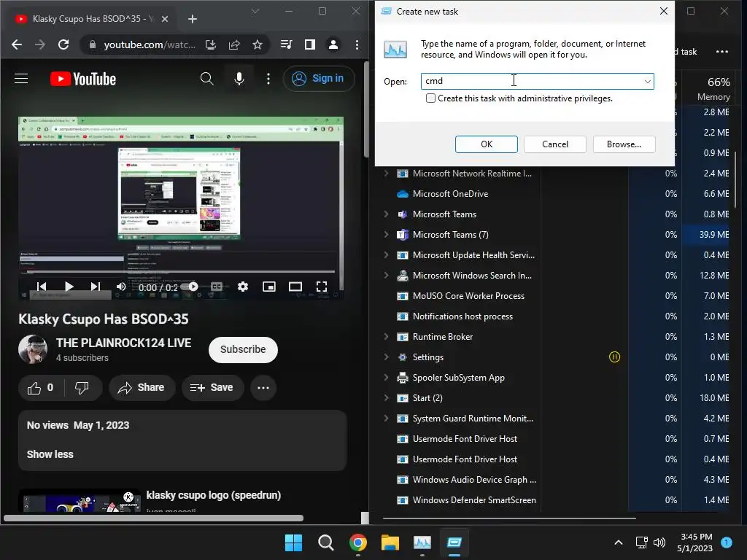
Task: Open THE PLAINROCK124 LIVE channel avatar
Action: (x=33, y=349)
